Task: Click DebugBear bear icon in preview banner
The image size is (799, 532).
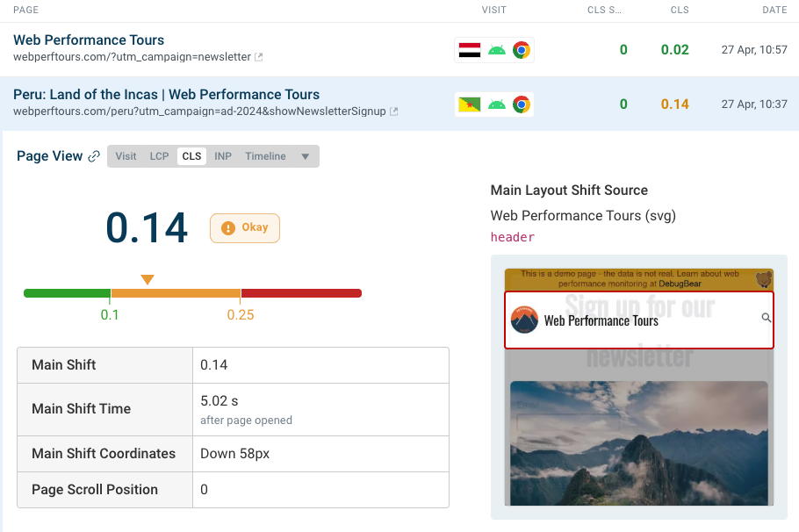Action: (x=763, y=279)
